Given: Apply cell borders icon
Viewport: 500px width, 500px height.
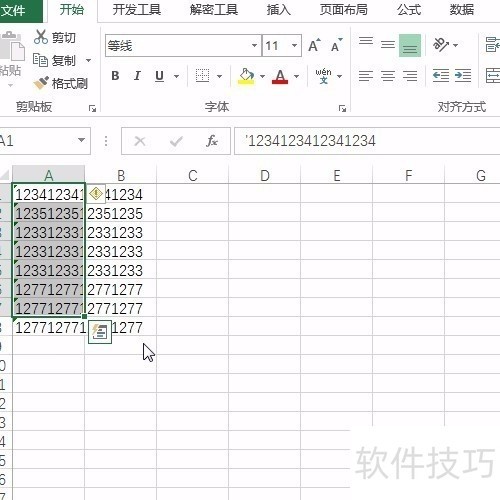Looking at the screenshot, I should pos(202,76).
